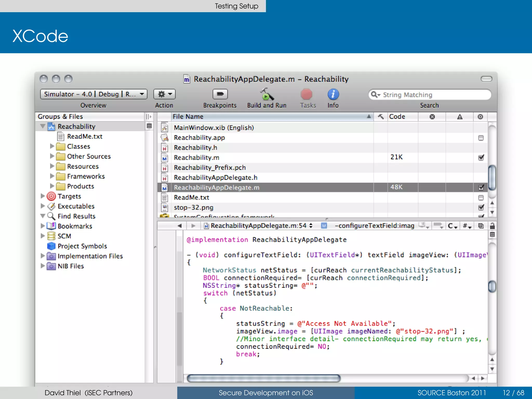Open the # included files popup
The width and height of the screenshot is (532, 399).
coord(467,226)
